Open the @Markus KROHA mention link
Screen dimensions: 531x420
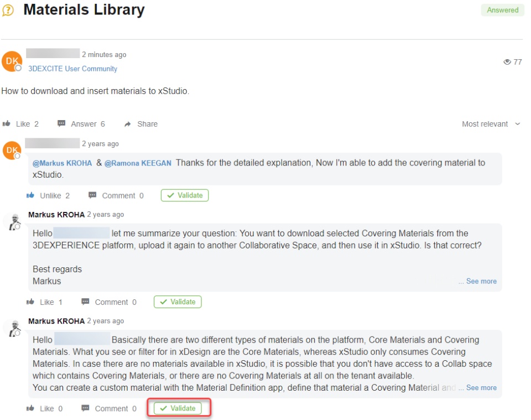(62, 163)
